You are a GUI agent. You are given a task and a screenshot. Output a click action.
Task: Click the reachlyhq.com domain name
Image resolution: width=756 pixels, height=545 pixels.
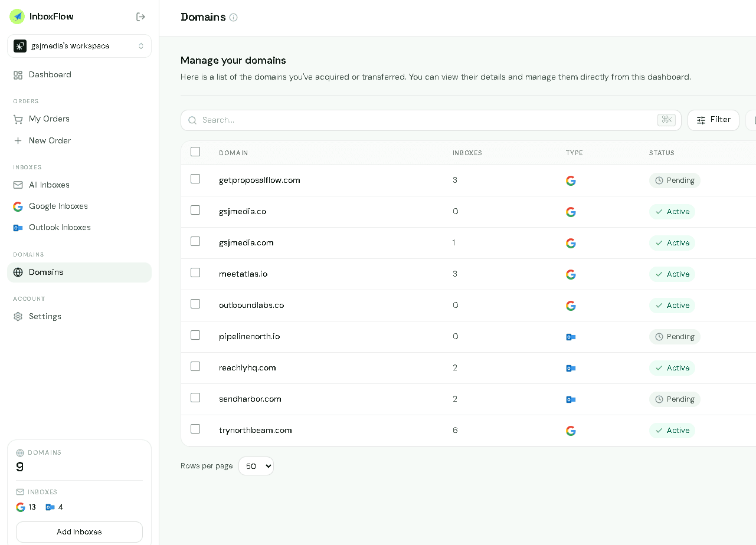tap(247, 368)
